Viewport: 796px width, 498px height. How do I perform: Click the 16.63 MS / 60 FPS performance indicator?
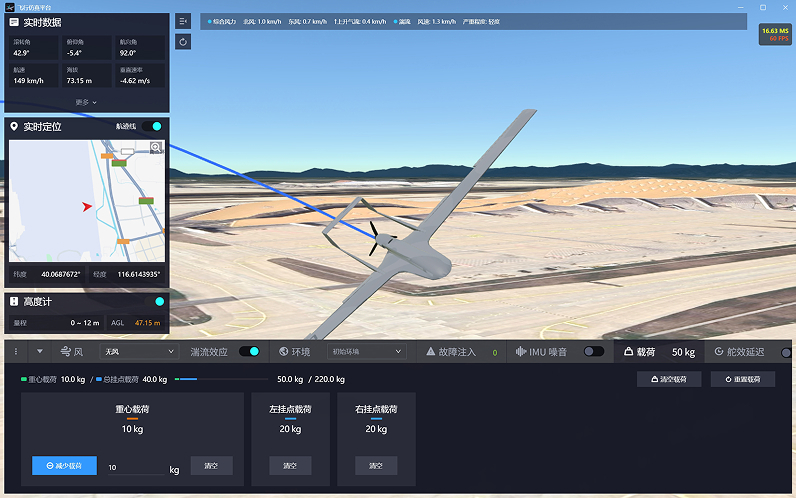[x=775, y=35]
